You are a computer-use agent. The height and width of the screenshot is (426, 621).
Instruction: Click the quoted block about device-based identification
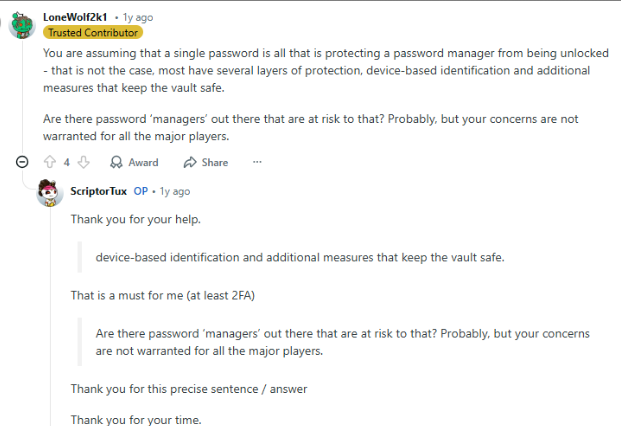300,257
